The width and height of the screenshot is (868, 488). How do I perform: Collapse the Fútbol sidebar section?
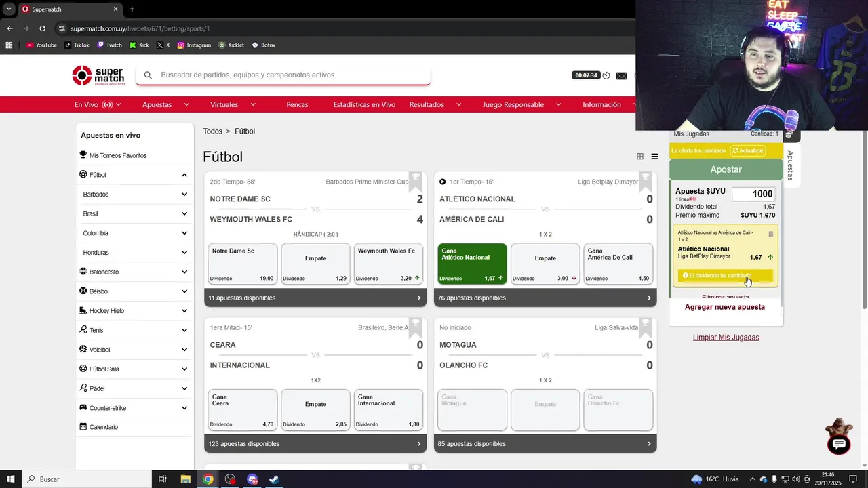tap(184, 175)
